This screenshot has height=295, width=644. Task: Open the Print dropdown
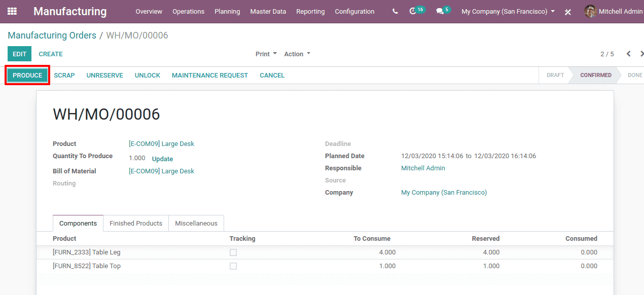point(266,54)
